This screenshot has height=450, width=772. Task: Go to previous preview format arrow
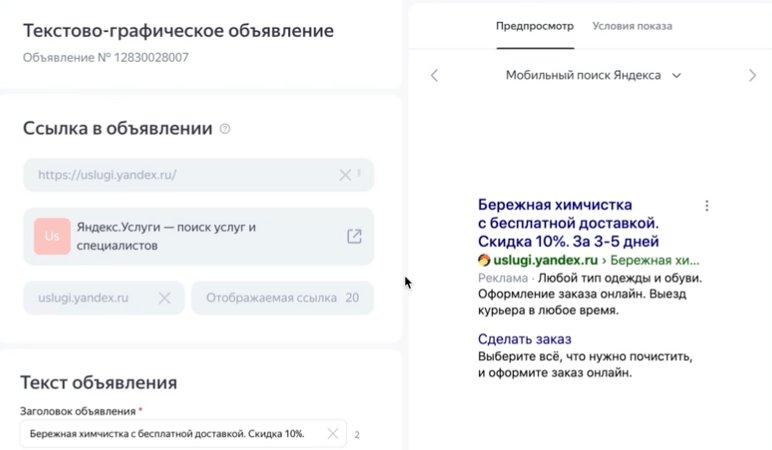tap(434, 75)
